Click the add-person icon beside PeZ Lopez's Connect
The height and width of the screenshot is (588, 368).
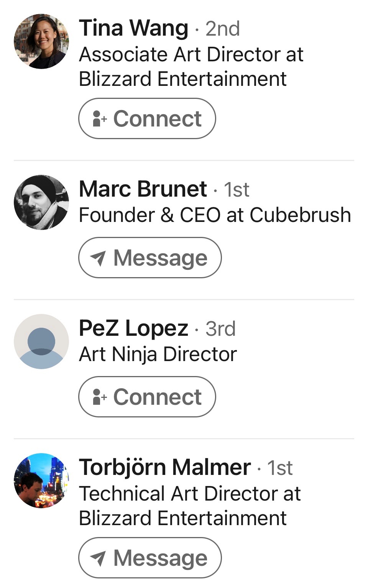(x=100, y=397)
